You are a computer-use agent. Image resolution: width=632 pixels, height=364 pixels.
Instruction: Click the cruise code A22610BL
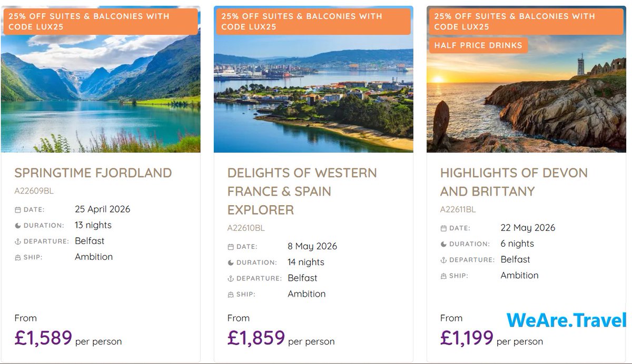pyautogui.click(x=246, y=228)
